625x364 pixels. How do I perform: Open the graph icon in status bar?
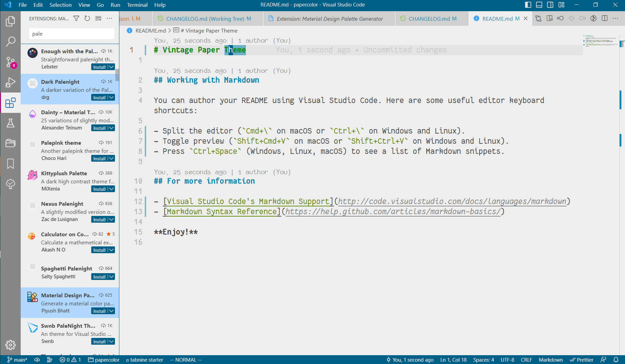(x=50, y=360)
